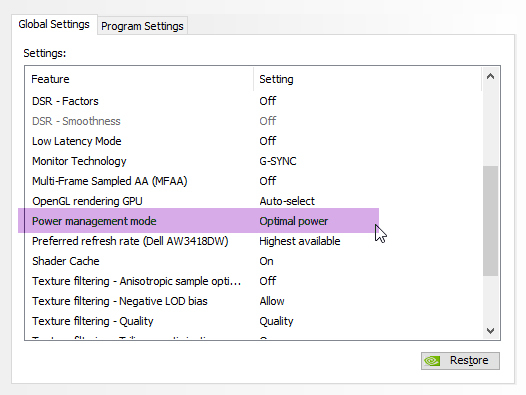Click the Setting column header
The width and height of the screenshot is (526, 395).
(368, 79)
